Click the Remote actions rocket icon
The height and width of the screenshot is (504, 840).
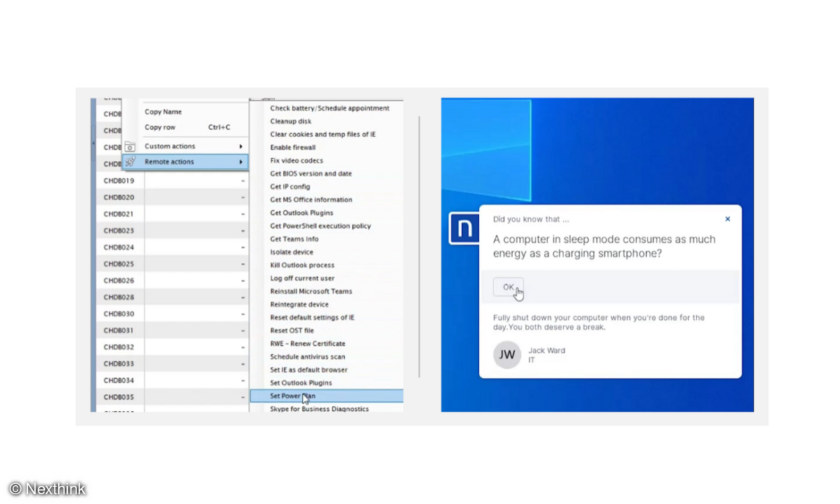pos(129,162)
